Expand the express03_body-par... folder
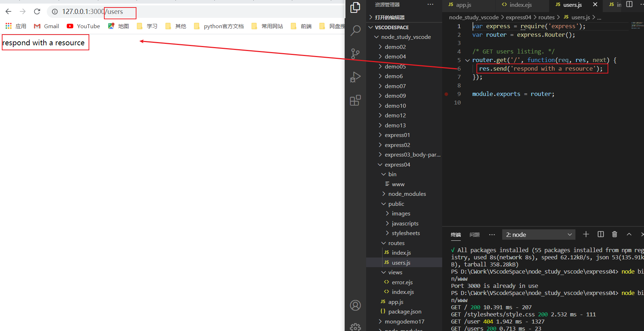Image resolution: width=644 pixels, height=331 pixels. (x=404, y=154)
